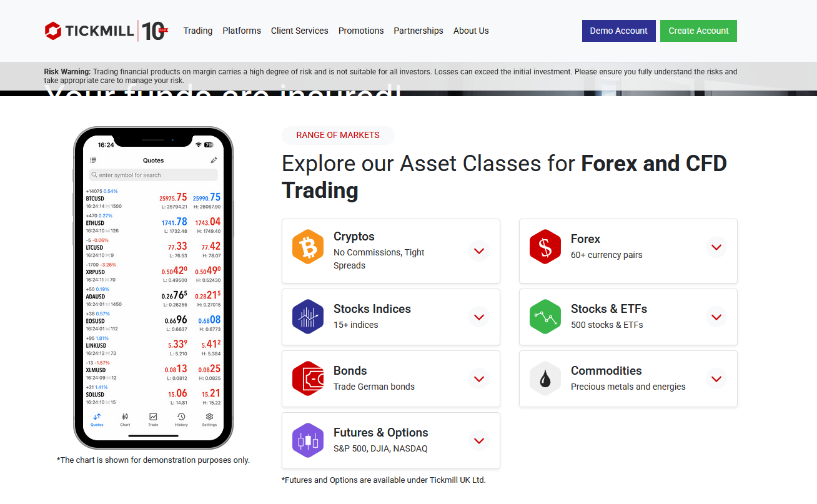The image size is (817, 504).
Task: Click the Demo Account button
Action: [618, 31]
